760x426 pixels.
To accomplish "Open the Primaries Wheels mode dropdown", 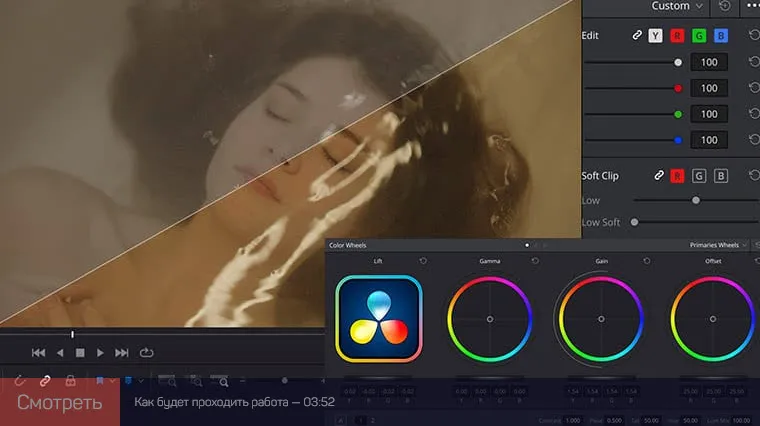I will pyautogui.click(x=718, y=245).
